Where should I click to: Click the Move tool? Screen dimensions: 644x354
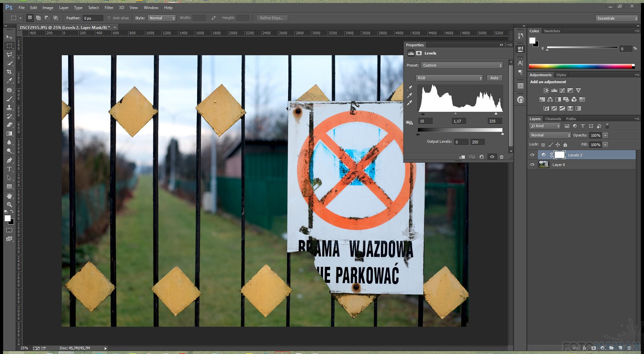coord(9,37)
